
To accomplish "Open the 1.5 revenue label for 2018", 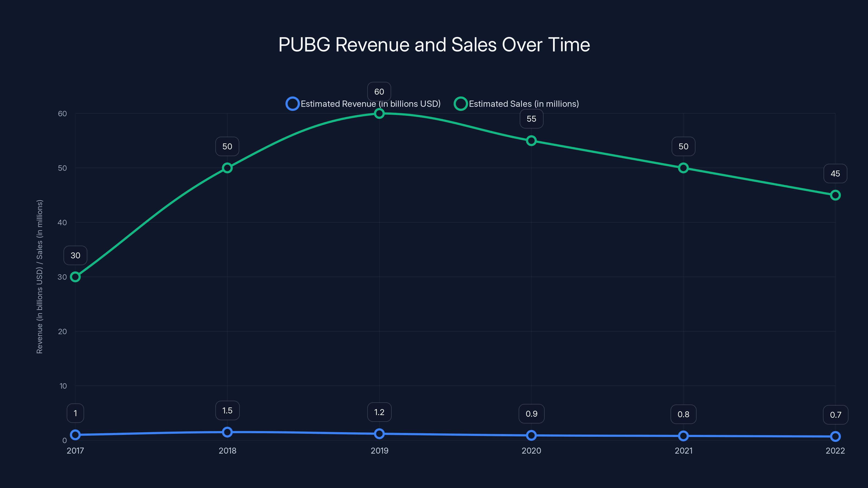I will tap(227, 410).
